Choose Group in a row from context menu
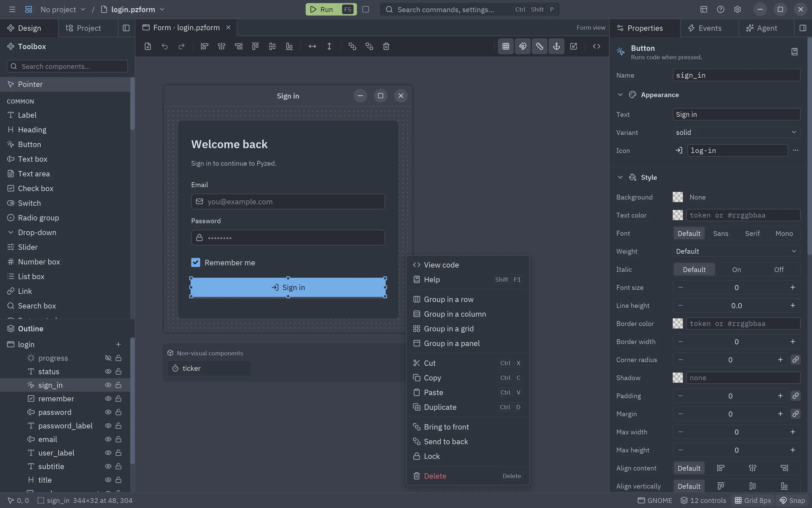The height and width of the screenshot is (508, 812). (x=468, y=299)
